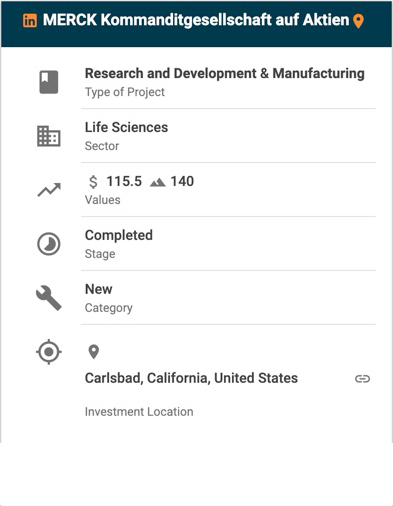Select Carlsbad, California, United States location
Image resolution: width=393 pixels, height=506 pixels.
click(x=191, y=378)
